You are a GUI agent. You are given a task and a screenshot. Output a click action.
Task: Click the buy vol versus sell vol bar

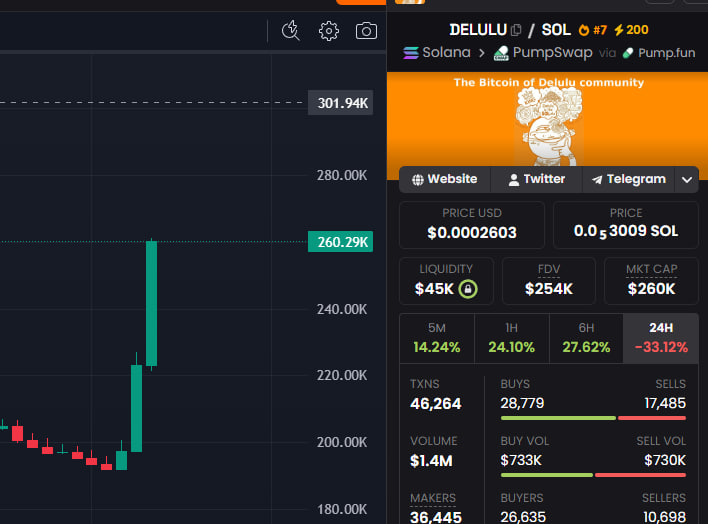pyautogui.click(x=593, y=475)
